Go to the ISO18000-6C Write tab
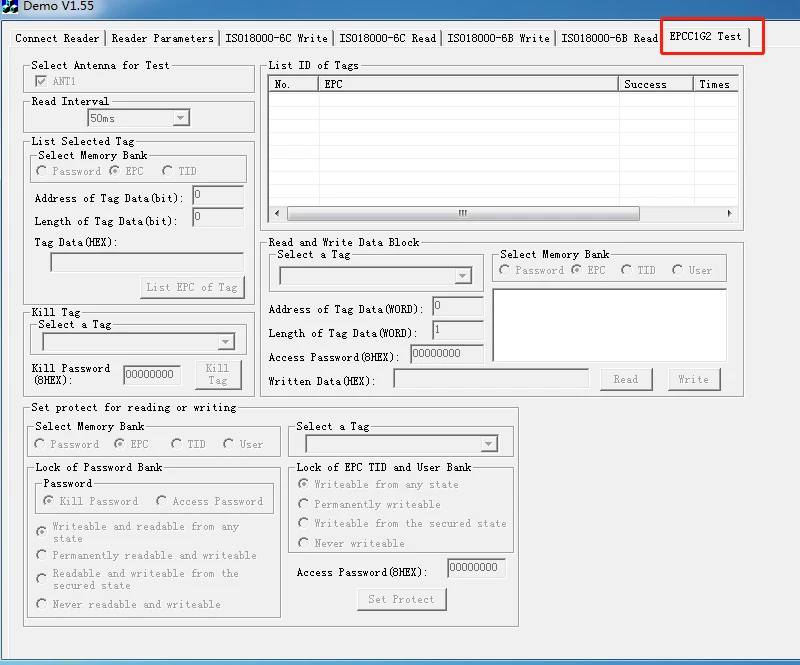The width and height of the screenshot is (800, 665). coord(276,38)
